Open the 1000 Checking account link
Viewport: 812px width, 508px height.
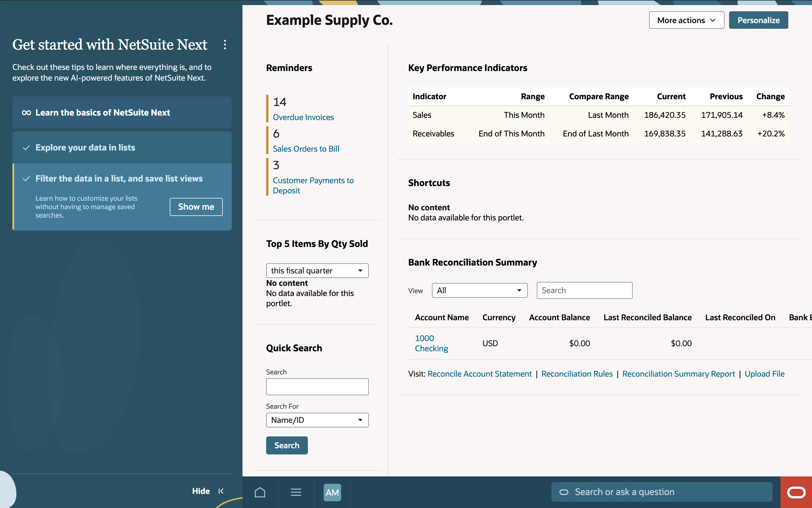point(431,343)
